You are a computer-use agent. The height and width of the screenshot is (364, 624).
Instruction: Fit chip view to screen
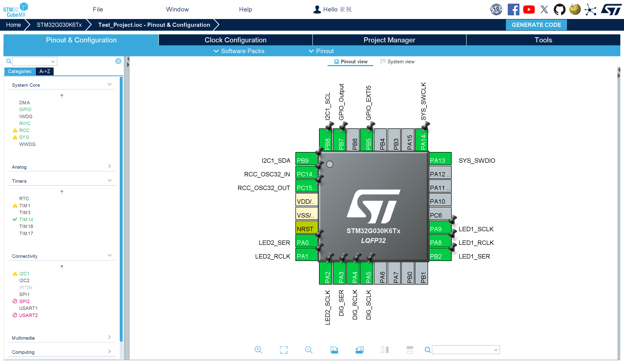click(x=283, y=350)
